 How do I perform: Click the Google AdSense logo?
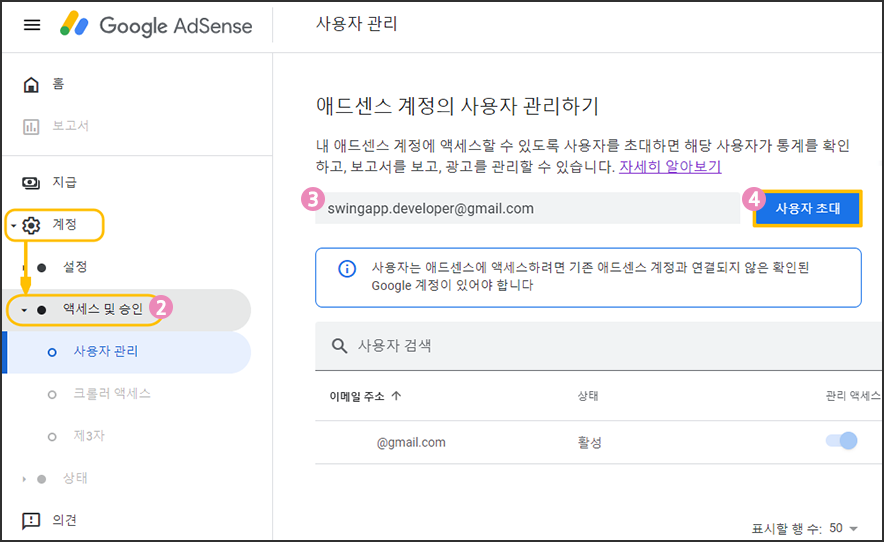coord(155,25)
